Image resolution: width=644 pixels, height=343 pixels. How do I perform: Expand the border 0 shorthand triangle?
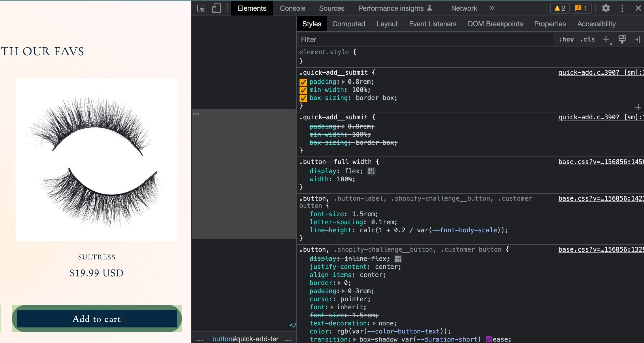pyautogui.click(x=340, y=283)
